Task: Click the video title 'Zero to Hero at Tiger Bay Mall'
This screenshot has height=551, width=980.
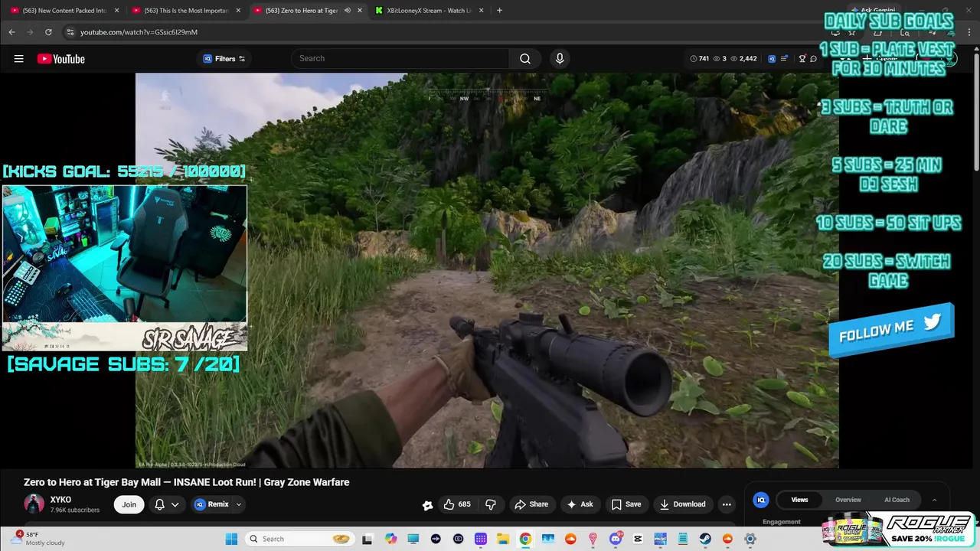Action: pyautogui.click(x=187, y=482)
